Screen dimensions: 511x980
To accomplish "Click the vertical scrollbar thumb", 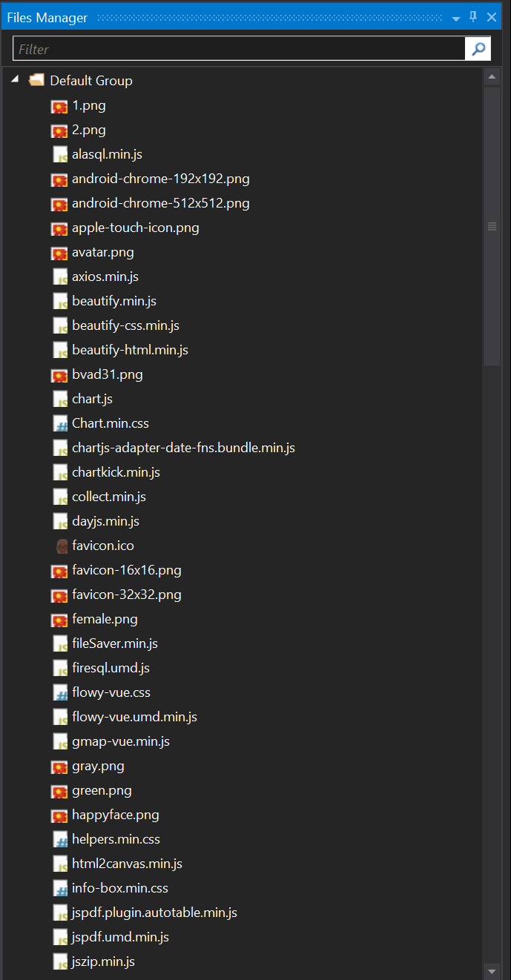I will click(x=492, y=226).
